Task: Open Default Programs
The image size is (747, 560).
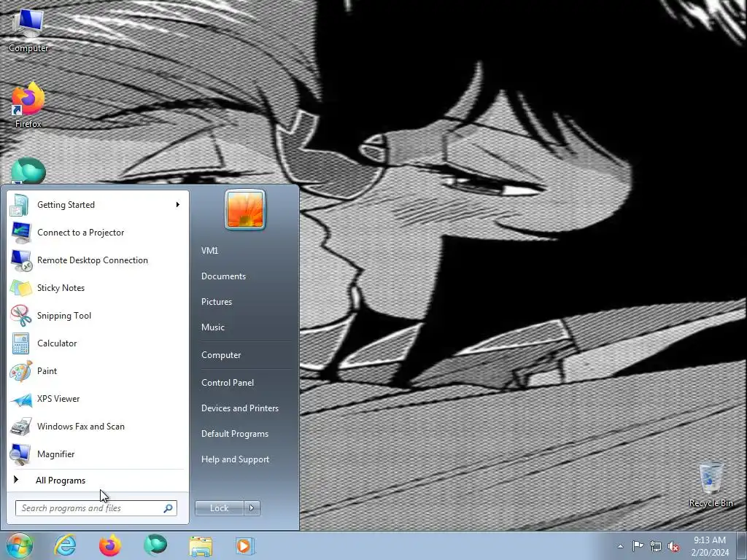Action: pos(235,434)
